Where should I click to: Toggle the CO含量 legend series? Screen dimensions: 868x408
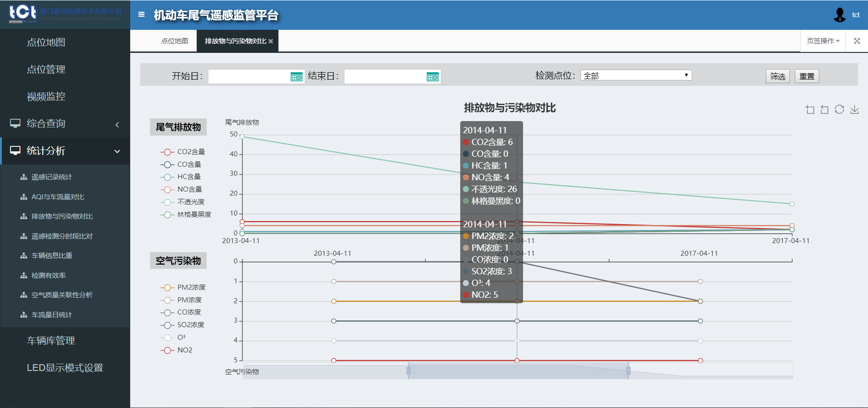[181, 164]
